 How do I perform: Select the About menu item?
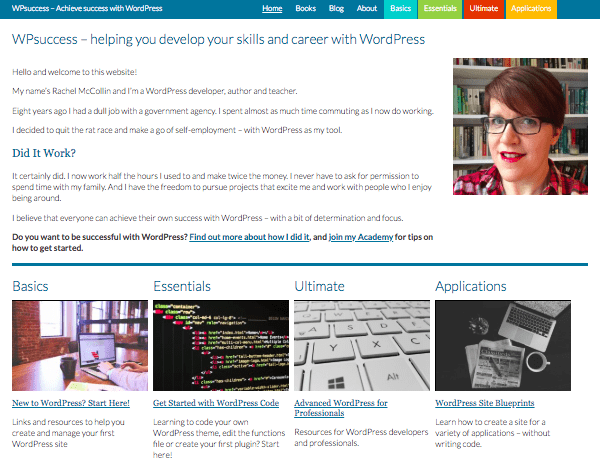(x=367, y=8)
